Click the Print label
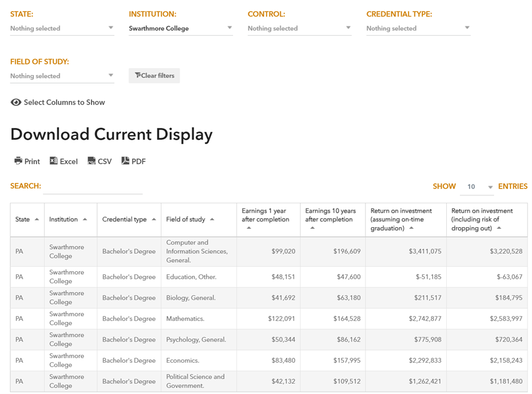This screenshot has width=532, height=394. [x=32, y=161]
